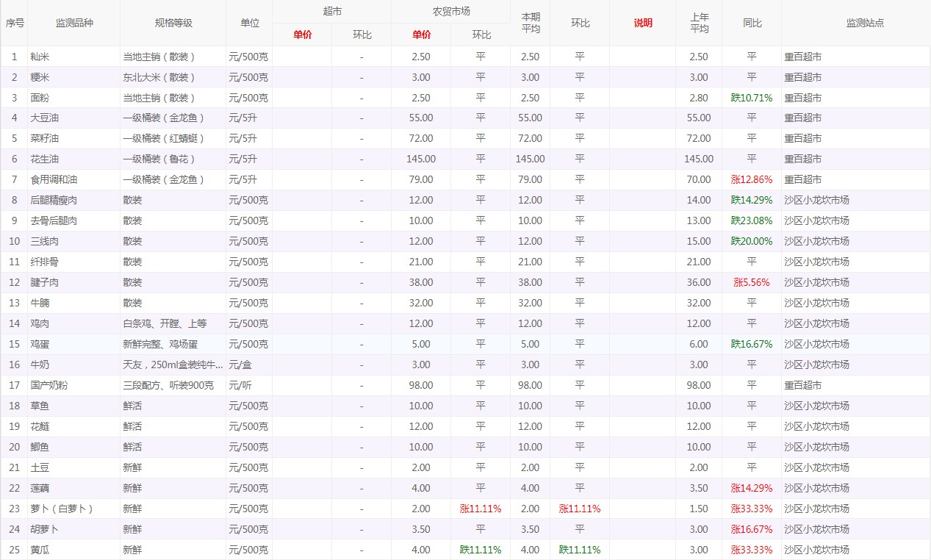931x560 pixels.
Task: Click the 涨5.56% cell in 腱子肉 row
Action: click(751, 282)
